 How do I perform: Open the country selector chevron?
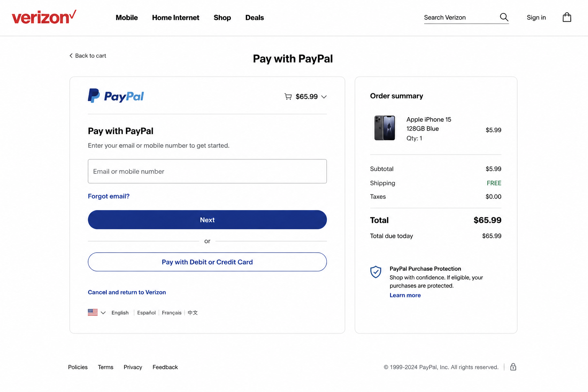coord(103,313)
